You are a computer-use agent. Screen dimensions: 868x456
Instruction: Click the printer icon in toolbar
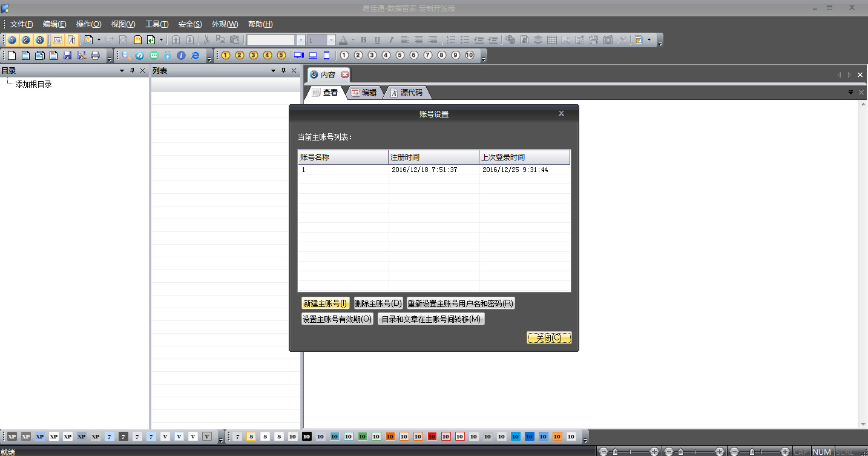(x=95, y=56)
